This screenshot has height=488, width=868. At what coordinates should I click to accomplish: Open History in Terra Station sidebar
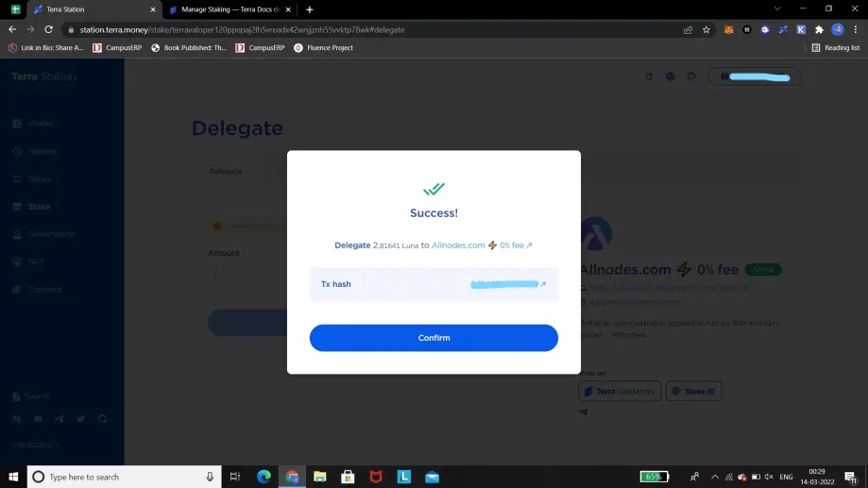tap(34, 151)
